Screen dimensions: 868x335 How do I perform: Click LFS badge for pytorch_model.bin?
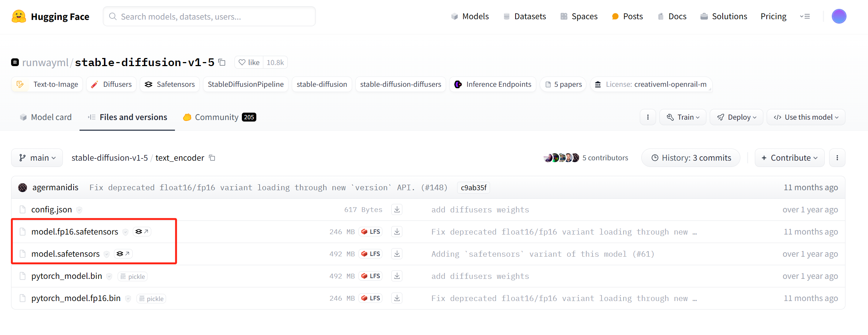(x=371, y=276)
